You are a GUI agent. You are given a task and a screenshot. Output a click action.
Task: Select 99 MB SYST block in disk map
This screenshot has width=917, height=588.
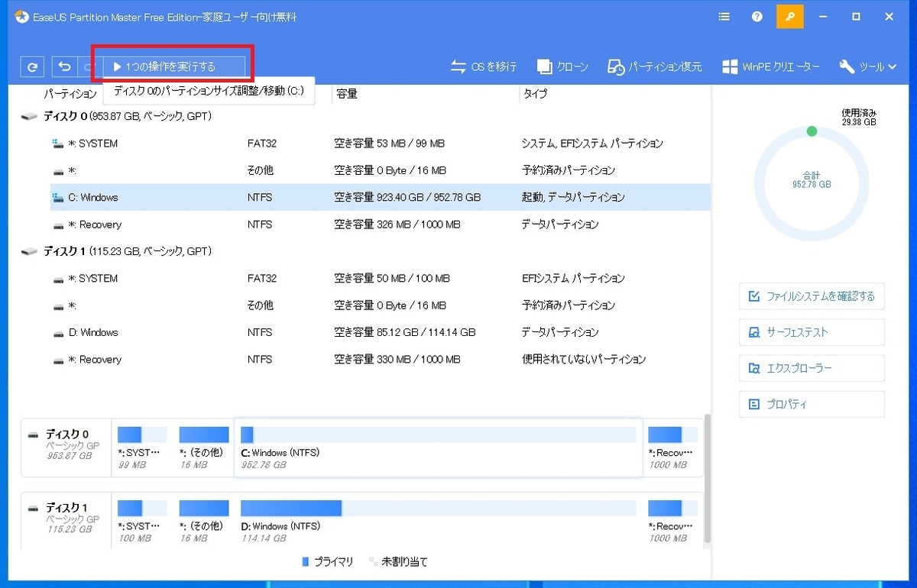[142, 447]
